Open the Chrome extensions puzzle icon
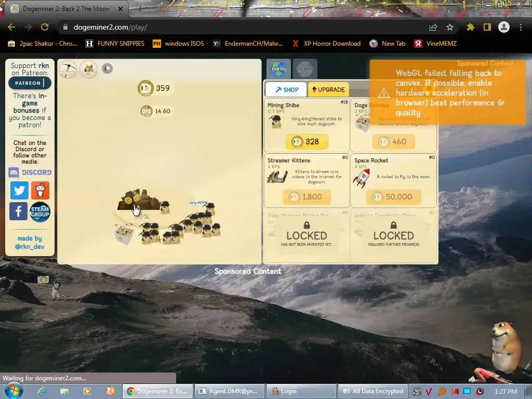Image resolution: width=532 pixels, height=399 pixels. [x=471, y=27]
